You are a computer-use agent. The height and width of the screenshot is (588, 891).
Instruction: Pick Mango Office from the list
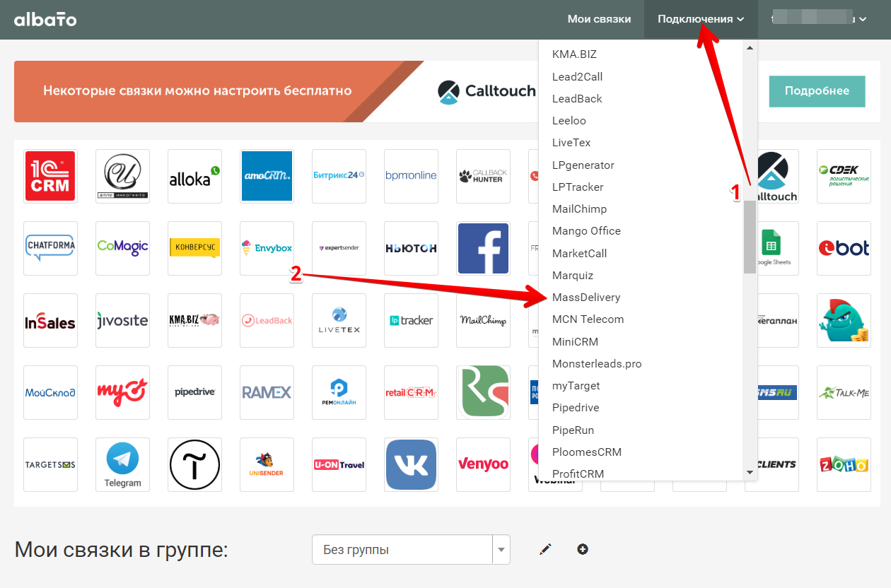pos(586,231)
